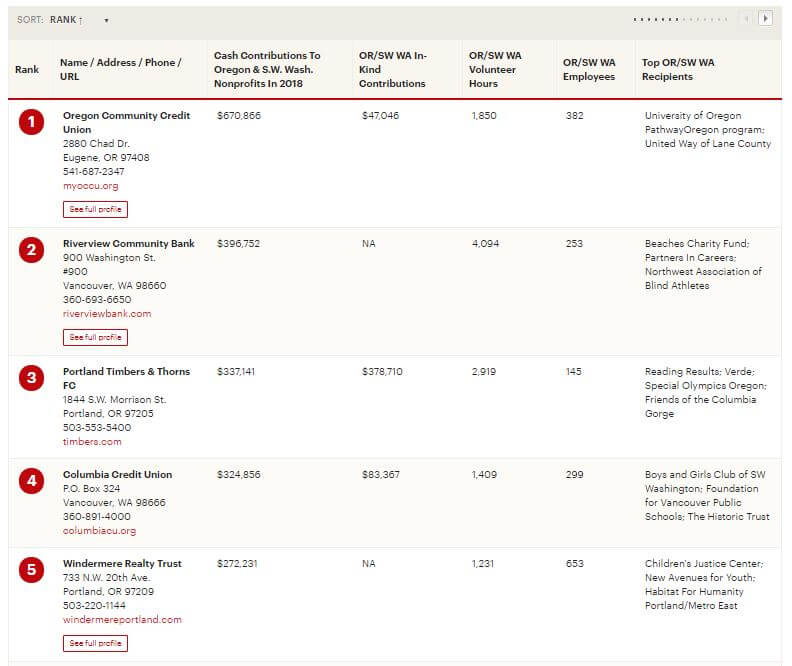
Task: Click Top OR/SW WA Recipients header
Action: point(678,70)
